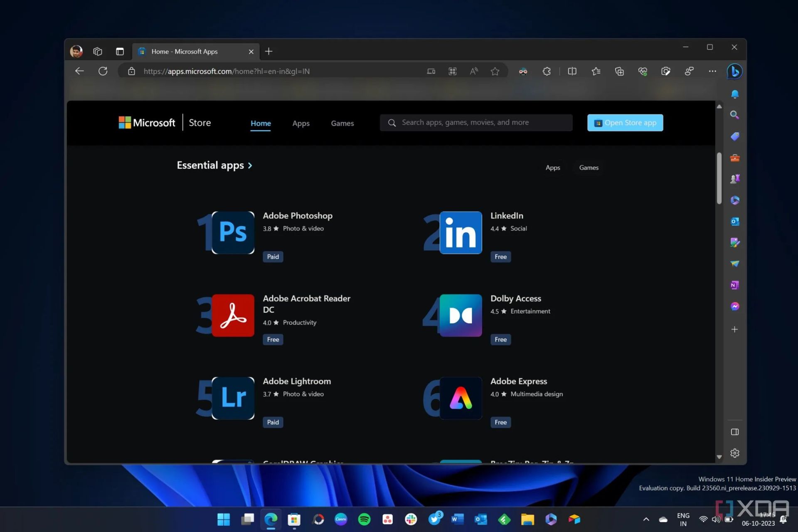
Task: Open Slack from the taskbar
Action: pos(411,520)
